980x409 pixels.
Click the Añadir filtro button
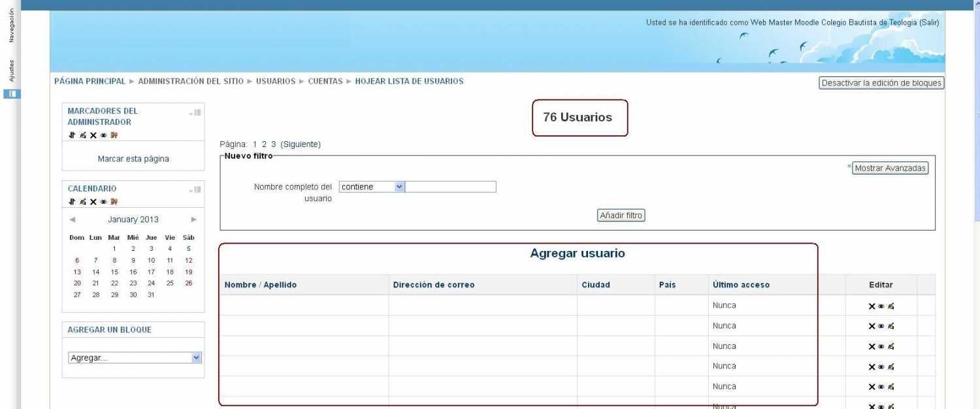(x=621, y=216)
